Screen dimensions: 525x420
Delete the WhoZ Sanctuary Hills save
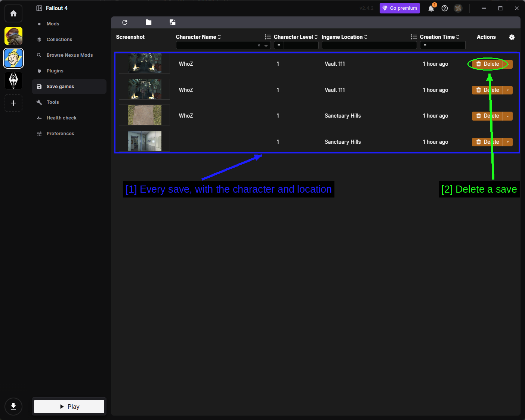(x=487, y=116)
